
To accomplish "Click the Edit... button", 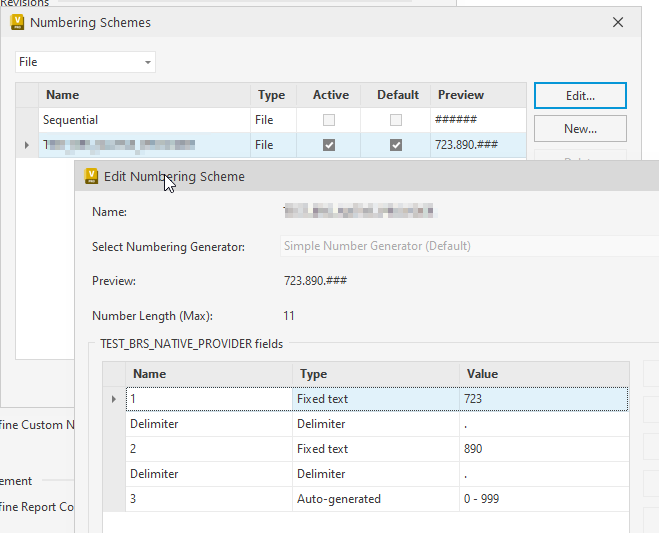I will [580, 96].
